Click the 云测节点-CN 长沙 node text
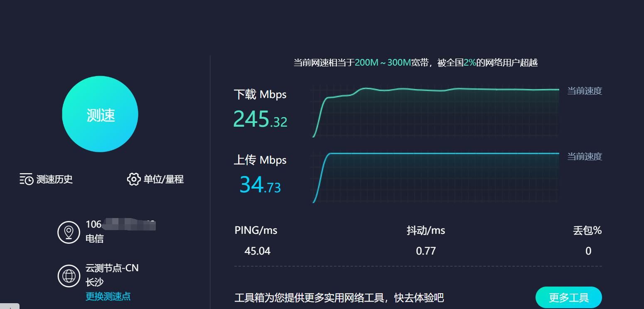Image resolution: width=644 pixels, height=309 pixels. tap(112, 275)
